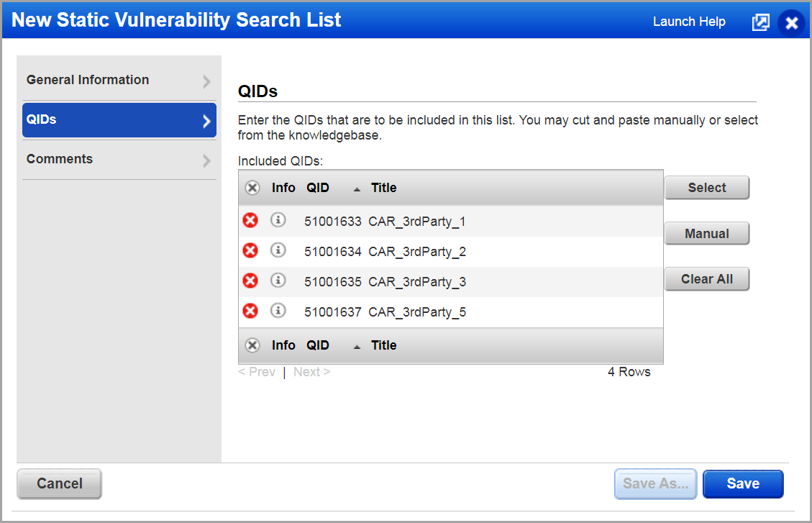Screen dimensions: 812x523
Task: Click the Manual button
Action: (x=706, y=234)
